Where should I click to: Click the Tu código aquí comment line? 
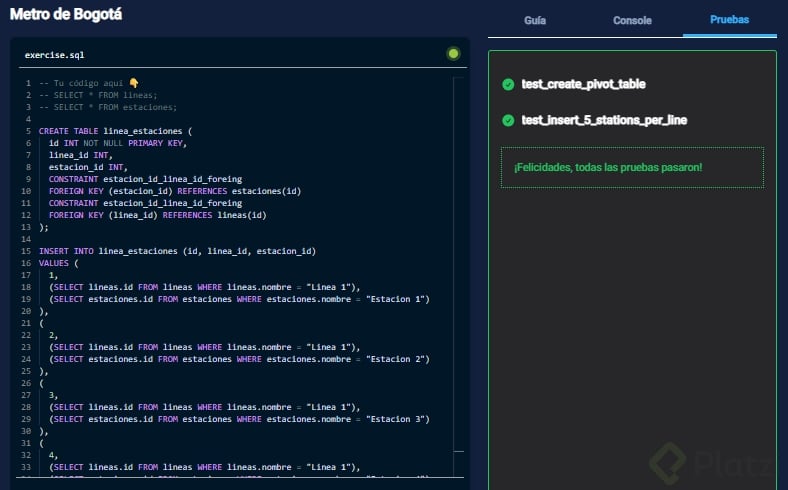coord(89,83)
